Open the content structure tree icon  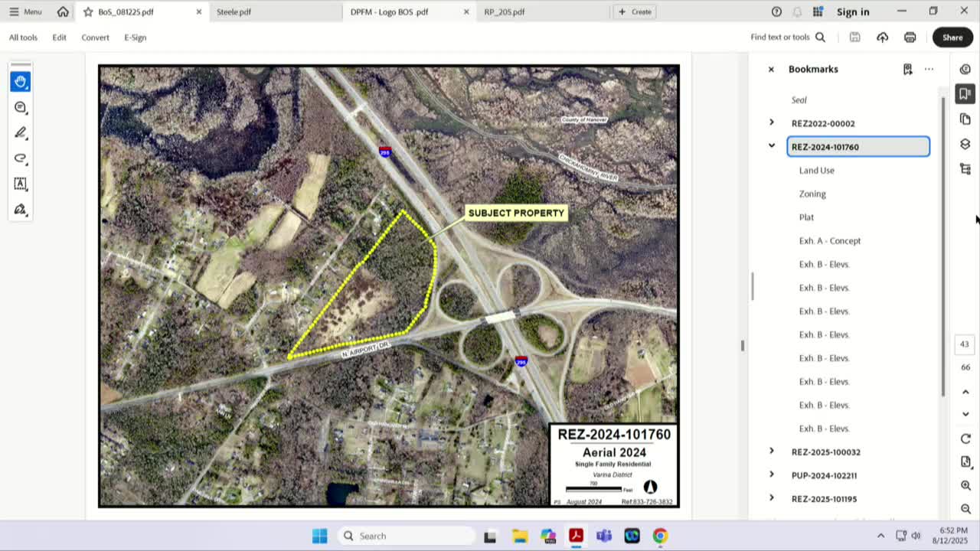(965, 169)
